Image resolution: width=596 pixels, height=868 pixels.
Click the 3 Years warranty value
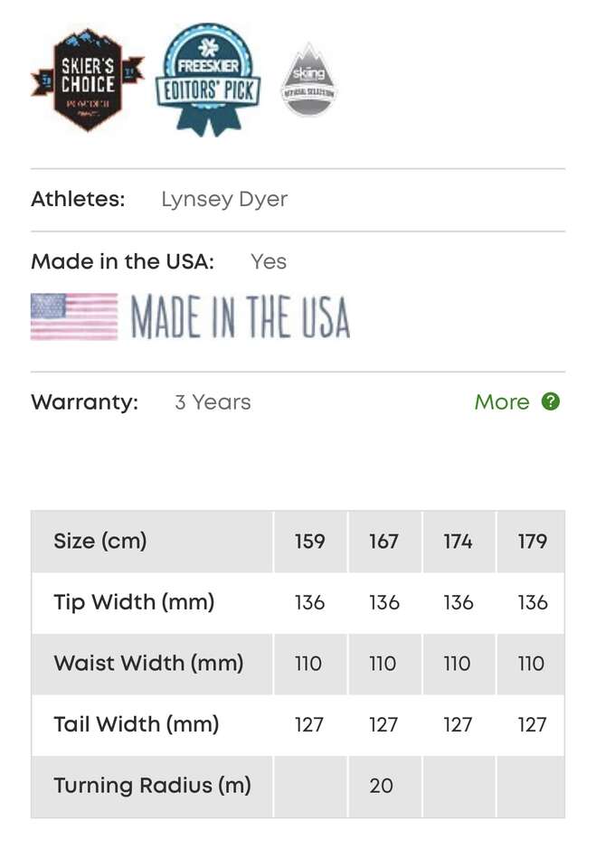pos(213,402)
